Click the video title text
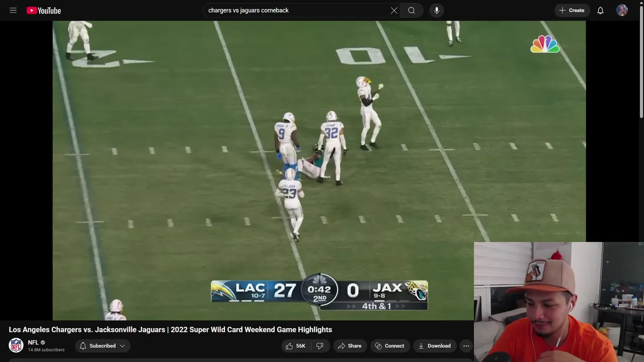 (x=171, y=329)
